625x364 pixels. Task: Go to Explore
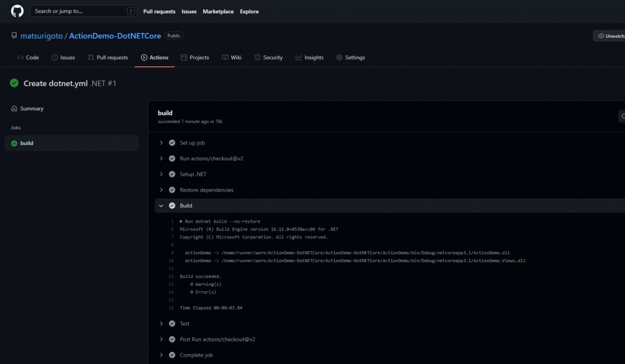click(x=249, y=12)
